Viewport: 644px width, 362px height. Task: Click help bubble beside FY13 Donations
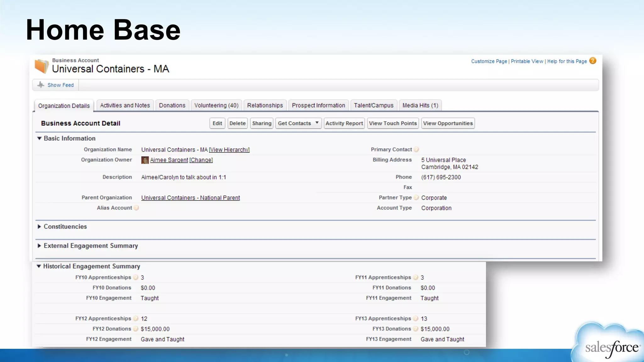click(x=416, y=329)
